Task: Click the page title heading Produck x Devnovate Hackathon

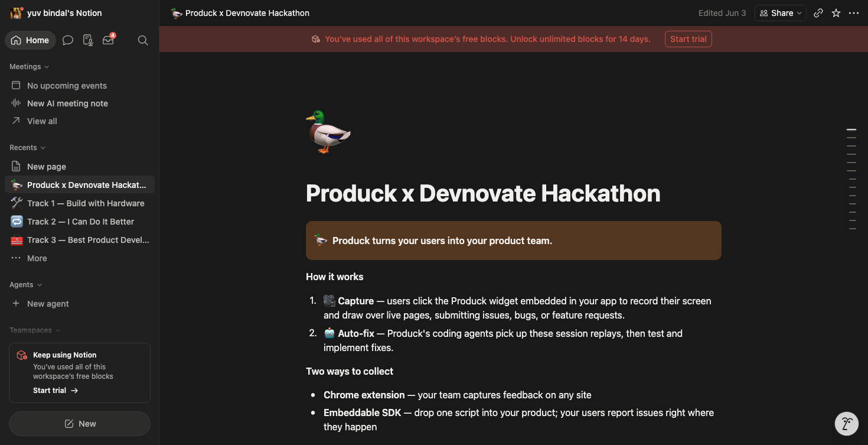Action: pos(483,193)
